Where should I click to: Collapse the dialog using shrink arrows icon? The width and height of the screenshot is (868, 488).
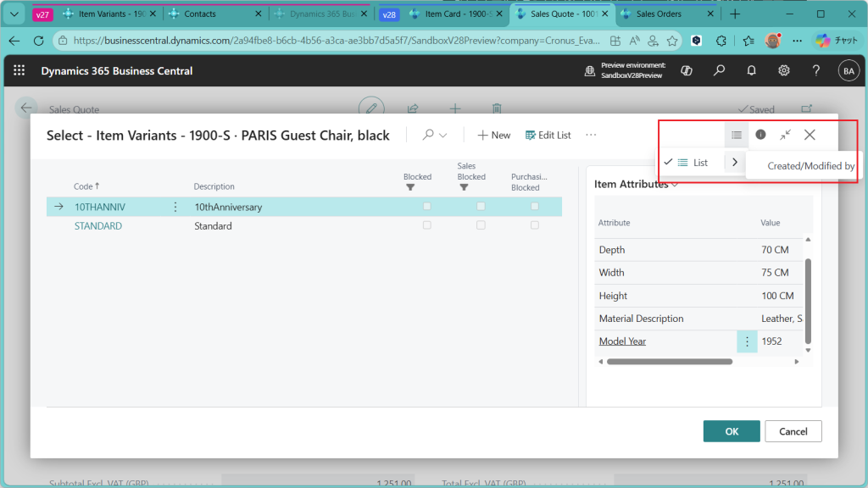point(785,135)
